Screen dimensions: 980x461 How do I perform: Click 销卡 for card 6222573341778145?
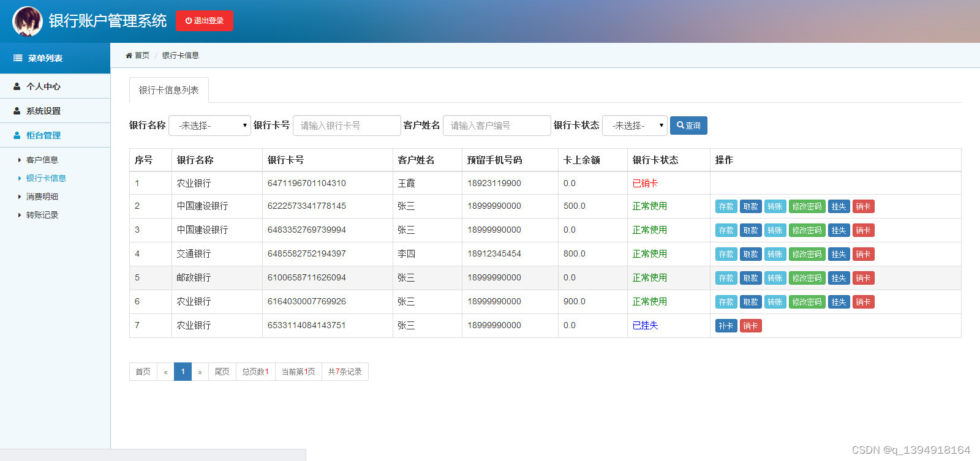[x=864, y=207]
